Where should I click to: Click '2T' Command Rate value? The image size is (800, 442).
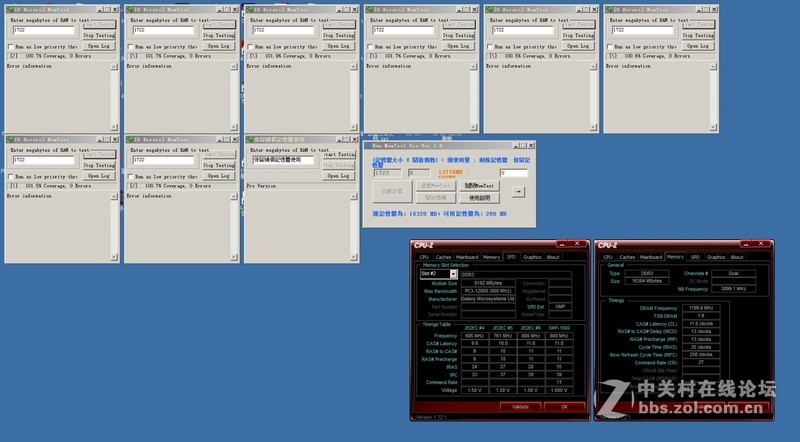pyautogui.click(x=701, y=362)
